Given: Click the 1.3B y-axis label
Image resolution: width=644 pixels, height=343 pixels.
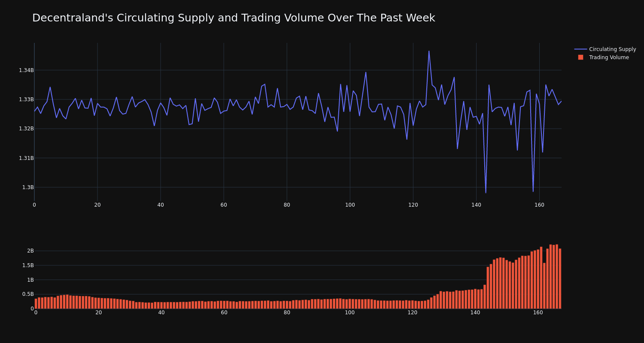Looking at the screenshot, I should pyautogui.click(x=28, y=187).
